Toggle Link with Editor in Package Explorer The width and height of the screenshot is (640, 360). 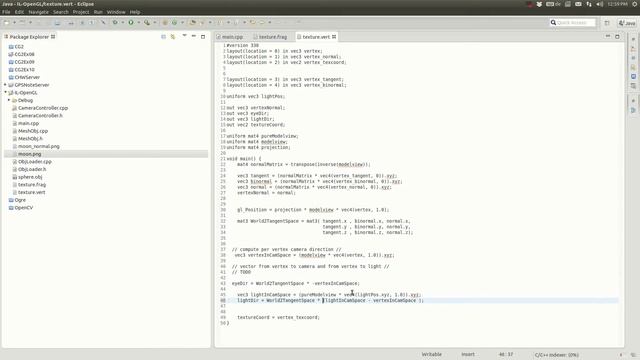pyautogui.click(x=173, y=37)
